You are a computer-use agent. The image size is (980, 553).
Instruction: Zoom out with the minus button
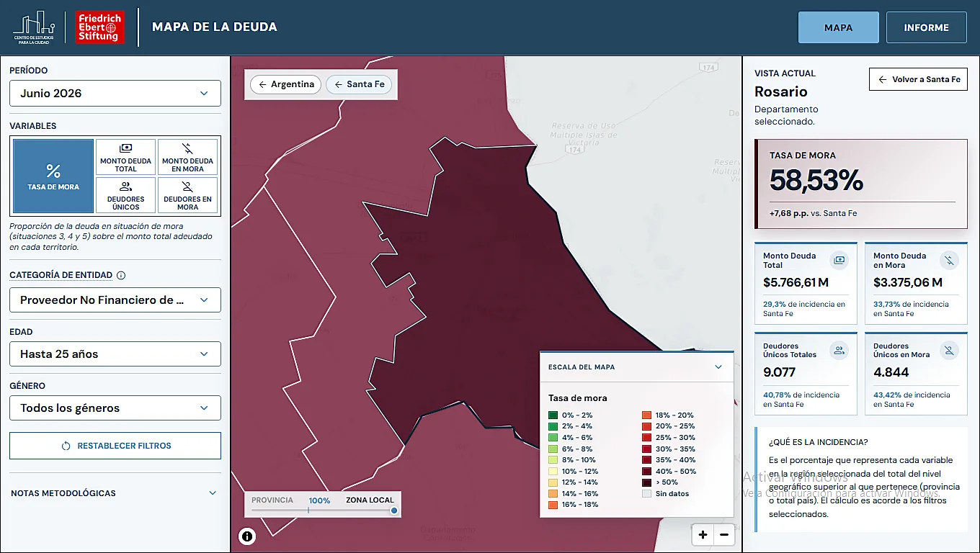point(724,535)
